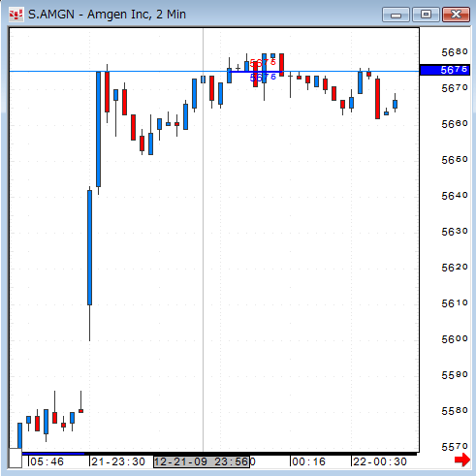The height and width of the screenshot is (476, 476).
Task: Click the 00:16 time label
Action: (x=308, y=461)
